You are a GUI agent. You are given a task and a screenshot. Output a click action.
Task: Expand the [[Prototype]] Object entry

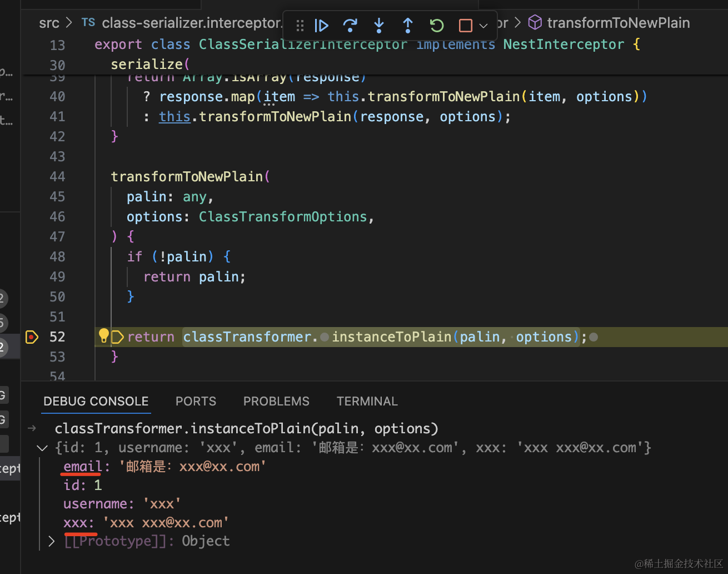click(52, 541)
